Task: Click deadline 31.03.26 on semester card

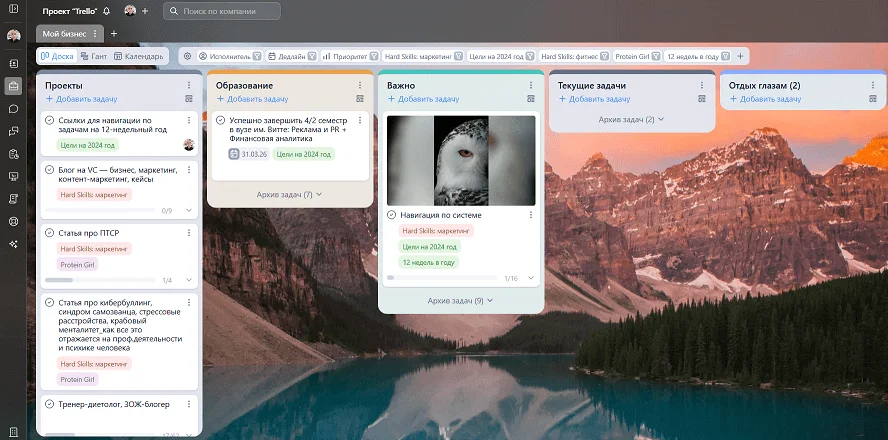Action: pos(249,154)
